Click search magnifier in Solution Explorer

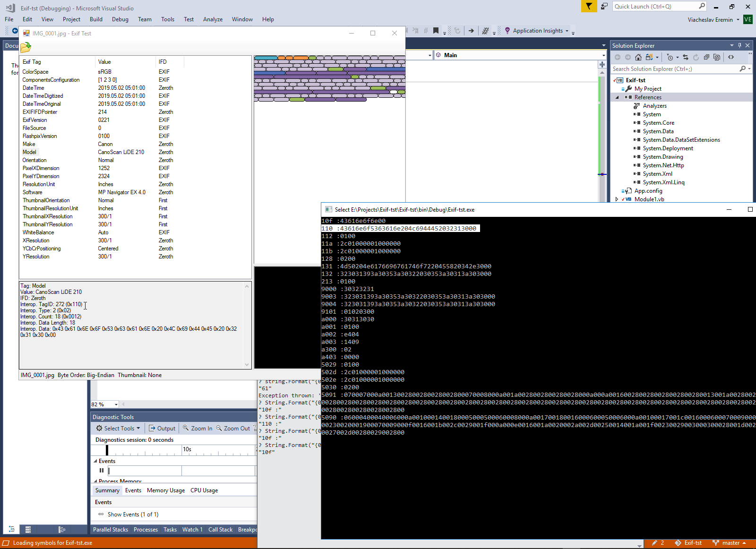pyautogui.click(x=743, y=69)
